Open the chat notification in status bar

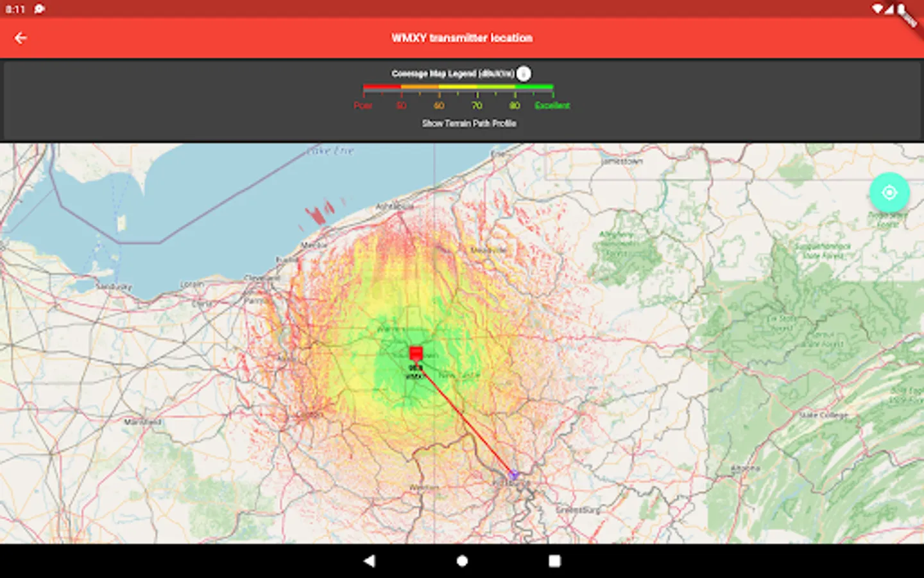point(39,9)
